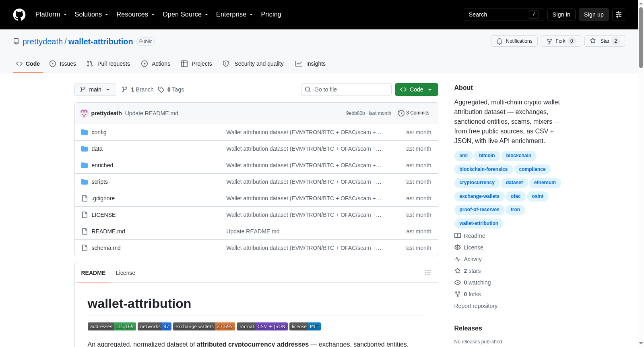
Task: Click the Readme book icon in About
Action: coord(458,236)
